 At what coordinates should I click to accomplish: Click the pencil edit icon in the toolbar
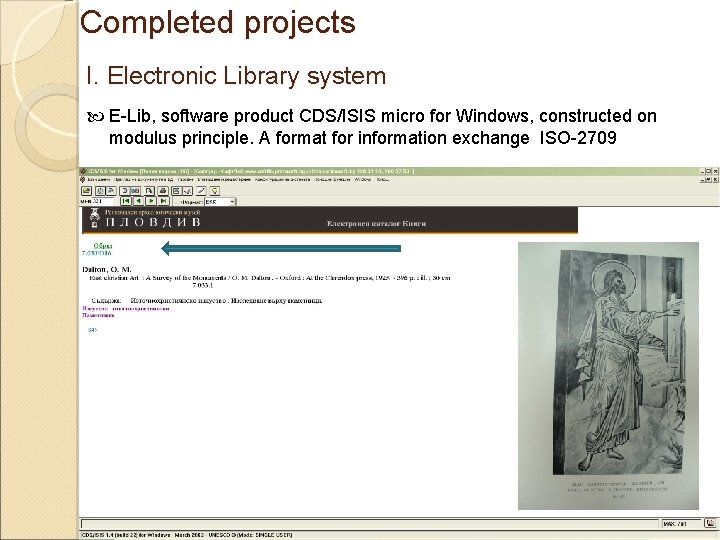(x=201, y=191)
